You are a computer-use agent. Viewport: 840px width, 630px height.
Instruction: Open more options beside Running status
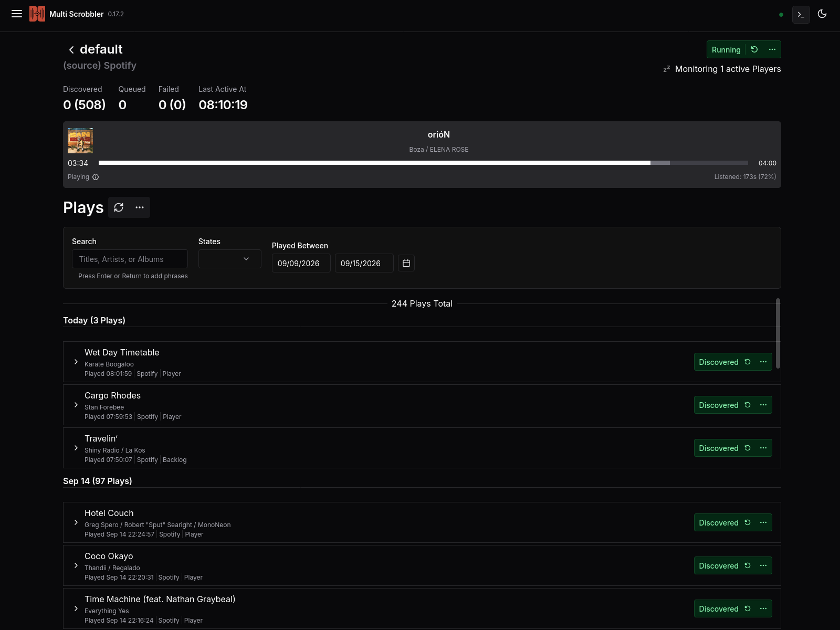772,49
